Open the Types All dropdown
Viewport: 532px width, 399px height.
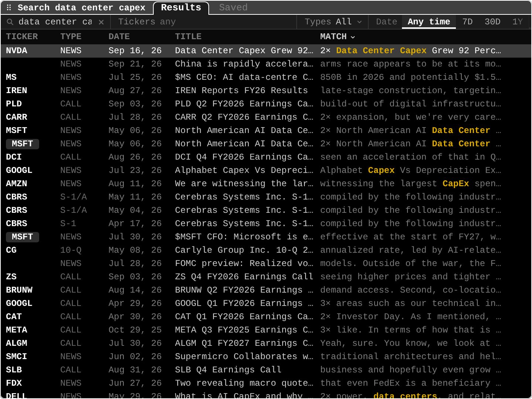333,22
